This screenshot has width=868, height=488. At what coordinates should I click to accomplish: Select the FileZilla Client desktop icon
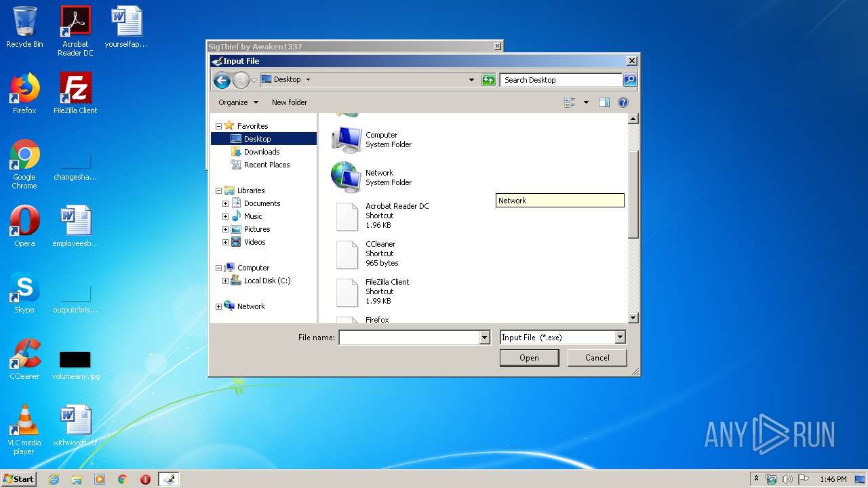(x=75, y=94)
